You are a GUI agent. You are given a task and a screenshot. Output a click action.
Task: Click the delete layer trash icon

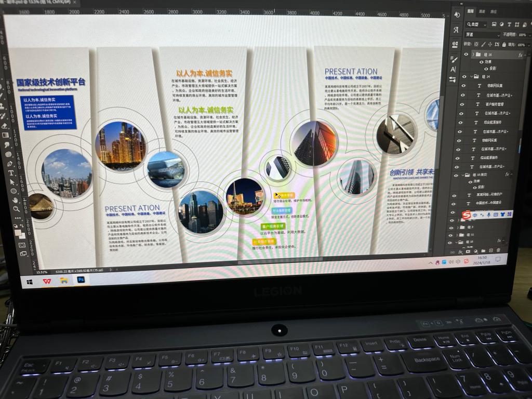pos(498,250)
